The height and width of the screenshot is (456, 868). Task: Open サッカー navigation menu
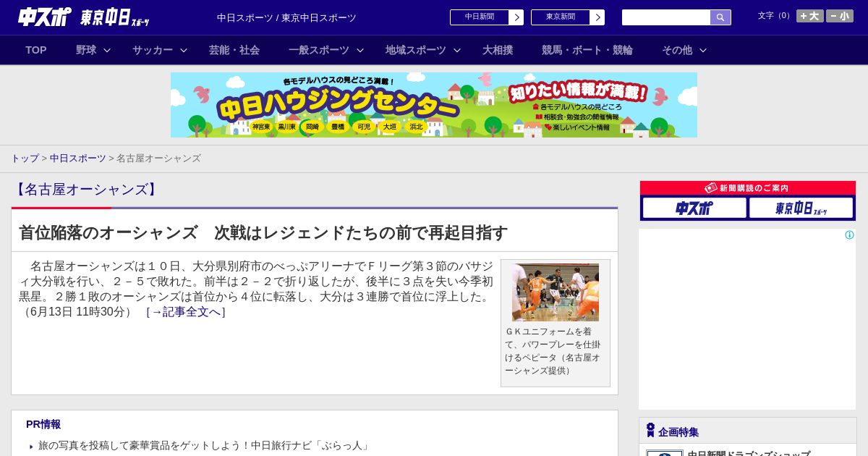pos(153,50)
